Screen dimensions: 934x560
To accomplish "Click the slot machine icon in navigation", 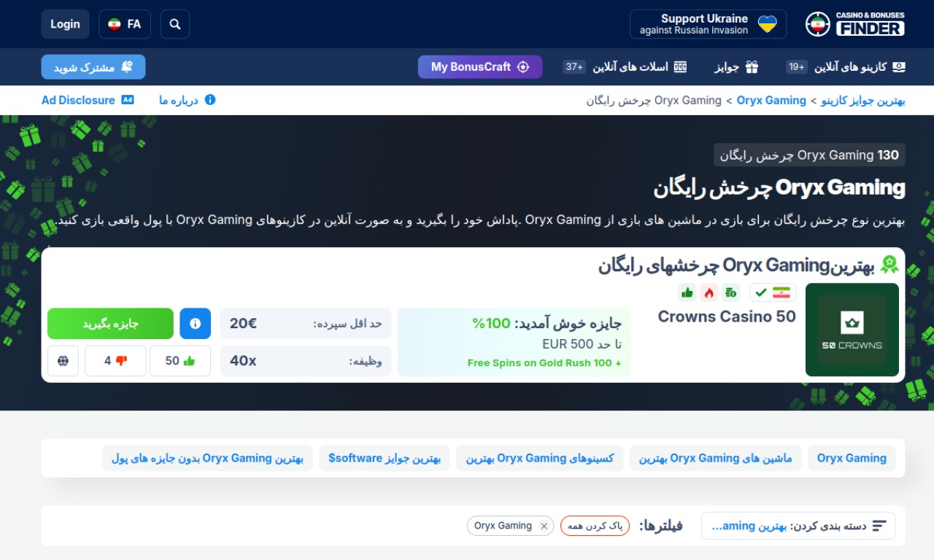I will (x=681, y=67).
